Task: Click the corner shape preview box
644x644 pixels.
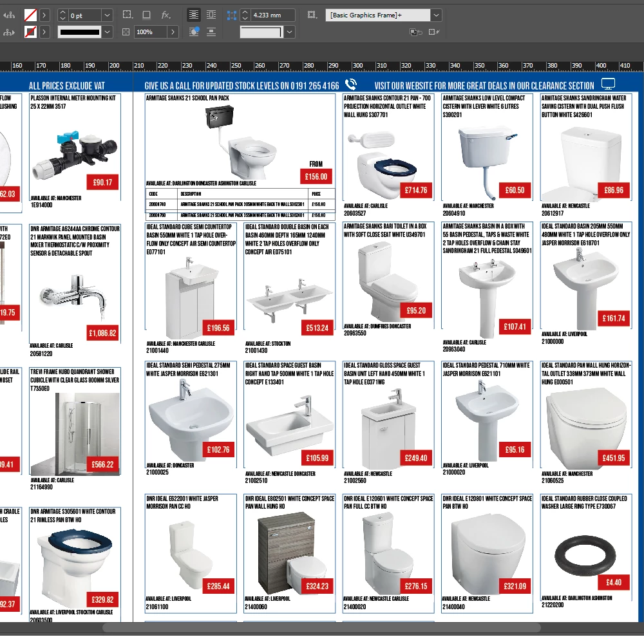Action: click(261, 32)
